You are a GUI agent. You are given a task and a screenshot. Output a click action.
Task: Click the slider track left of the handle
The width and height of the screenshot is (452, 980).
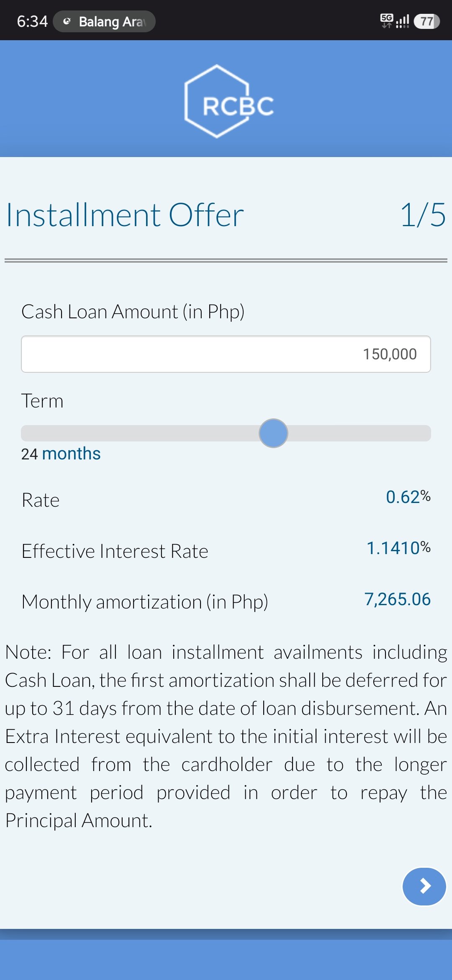(140, 433)
